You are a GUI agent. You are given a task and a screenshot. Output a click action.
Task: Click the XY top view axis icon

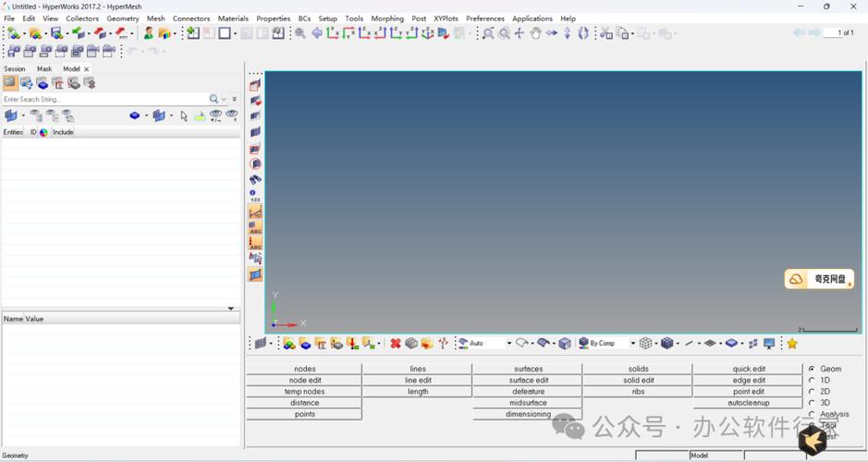click(x=332, y=33)
